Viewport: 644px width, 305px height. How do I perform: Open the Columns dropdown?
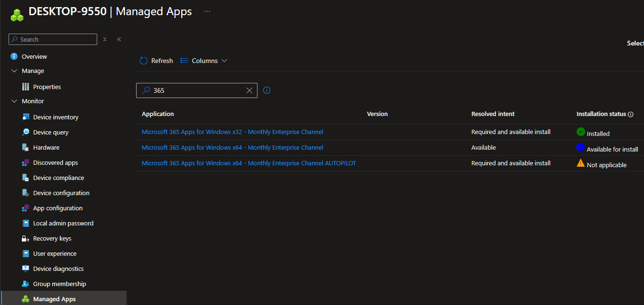tap(204, 61)
